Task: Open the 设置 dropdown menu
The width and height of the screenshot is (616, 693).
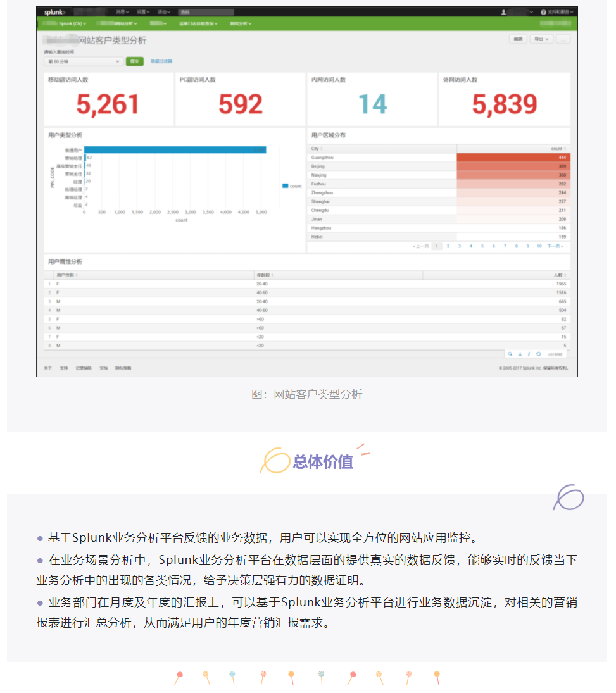Action: tap(143, 13)
